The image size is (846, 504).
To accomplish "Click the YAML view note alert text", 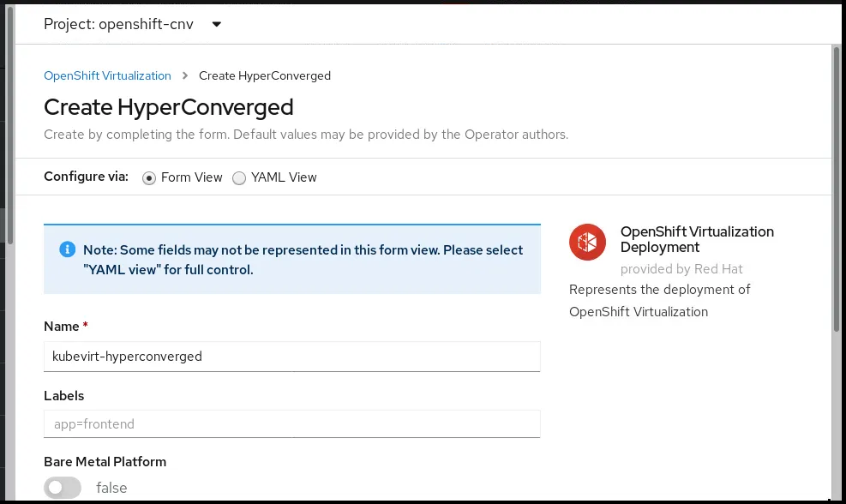I will point(303,260).
